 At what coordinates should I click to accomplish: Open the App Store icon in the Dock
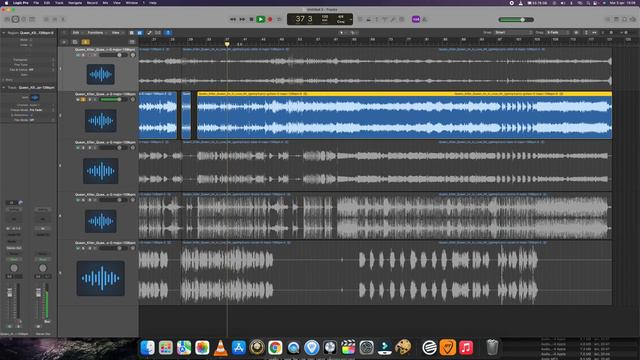238,347
